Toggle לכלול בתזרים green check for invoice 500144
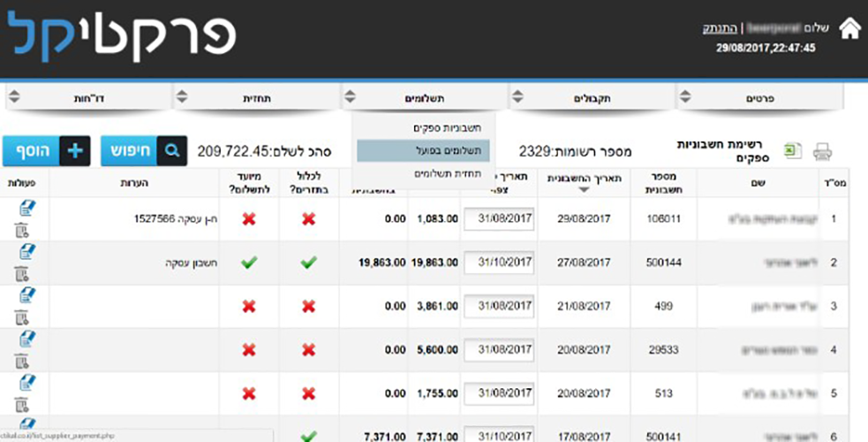This screenshot has height=442, width=868. [308, 263]
